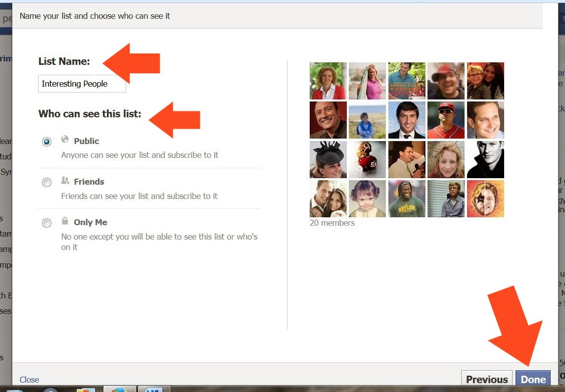
Task: Open thumbnail of laughing man in red cap
Action: pos(446,81)
